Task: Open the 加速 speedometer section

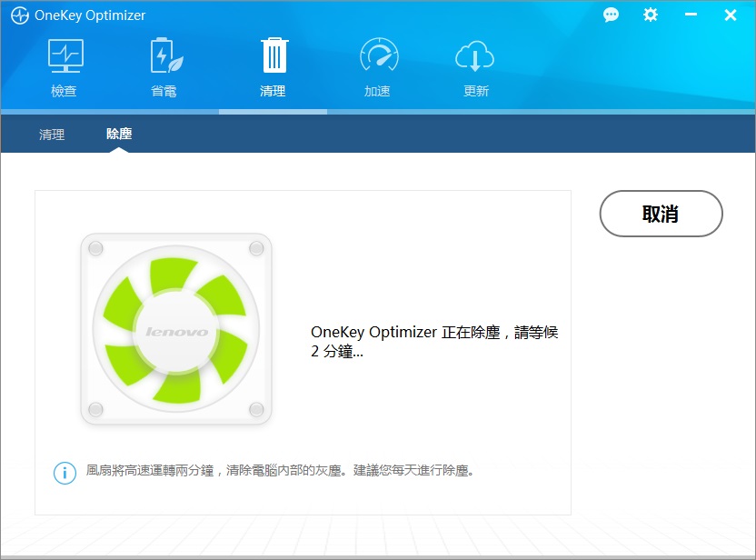Action: pos(379,68)
